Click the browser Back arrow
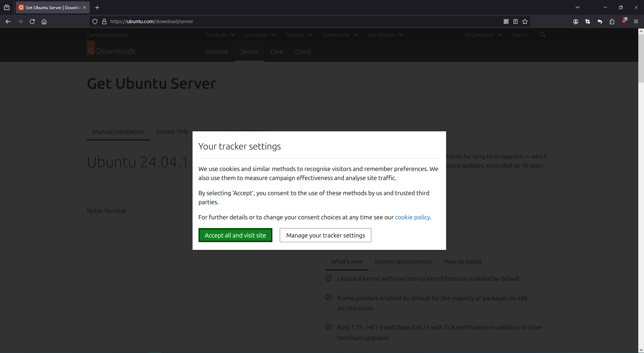 pyautogui.click(x=8, y=21)
